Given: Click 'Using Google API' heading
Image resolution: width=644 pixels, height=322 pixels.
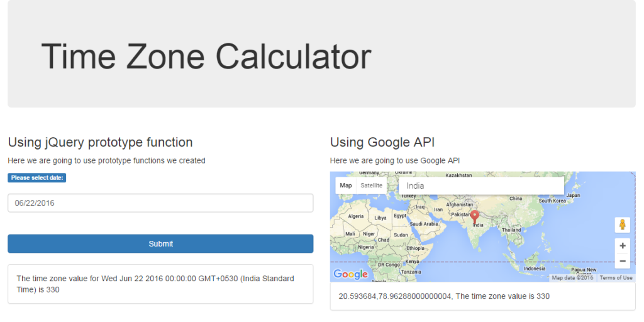Looking at the screenshot, I should click(x=382, y=142).
